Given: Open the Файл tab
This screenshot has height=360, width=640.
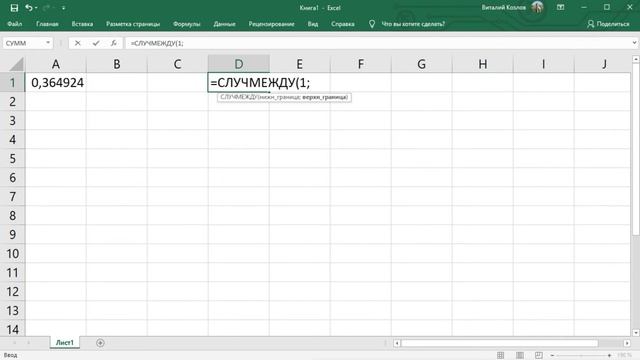Looking at the screenshot, I should click(x=15, y=24).
